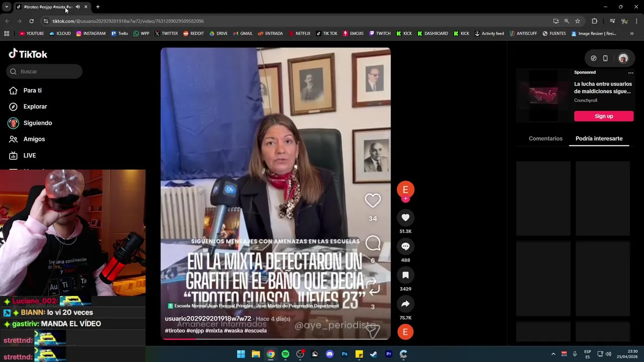The image size is (644, 362).
Task: Open Spotify from the taskbar
Action: (285, 354)
